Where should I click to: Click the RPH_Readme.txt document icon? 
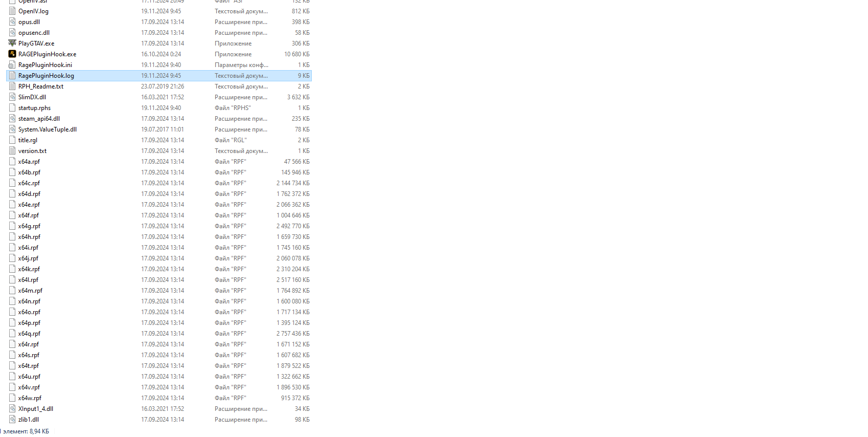click(12, 86)
